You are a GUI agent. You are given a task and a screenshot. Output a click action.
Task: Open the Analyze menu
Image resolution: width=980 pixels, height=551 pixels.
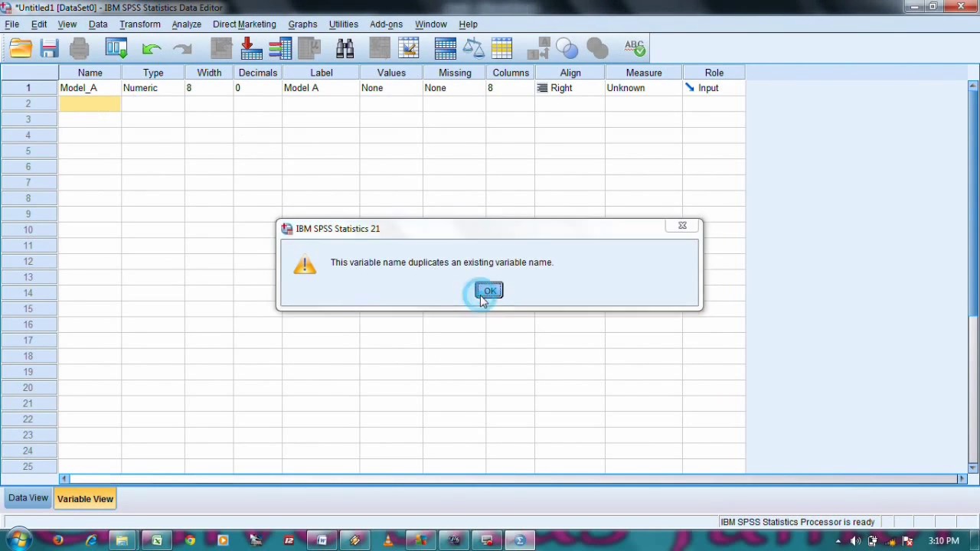187,24
